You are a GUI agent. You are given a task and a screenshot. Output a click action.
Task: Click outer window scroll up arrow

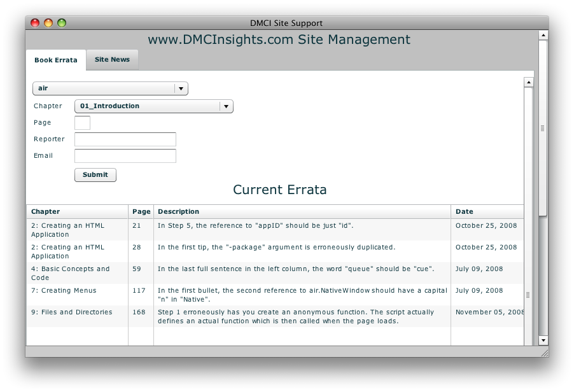[x=543, y=36]
